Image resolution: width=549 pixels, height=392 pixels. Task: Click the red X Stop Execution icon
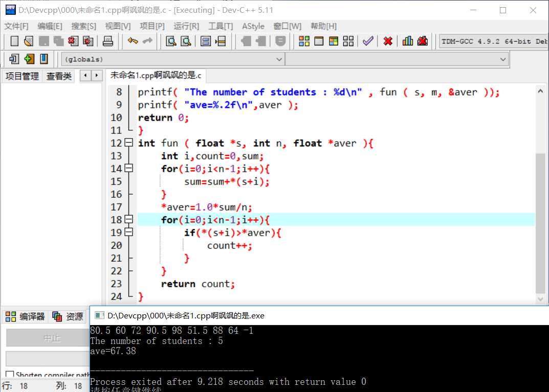pyautogui.click(x=388, y=41)
